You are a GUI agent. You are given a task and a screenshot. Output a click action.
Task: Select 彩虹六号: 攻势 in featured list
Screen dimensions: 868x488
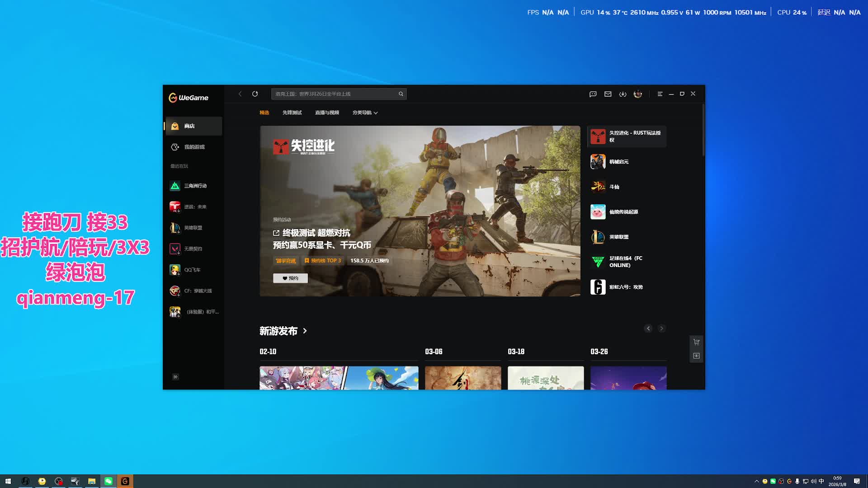pyautogui.click(x=626, y=287)
